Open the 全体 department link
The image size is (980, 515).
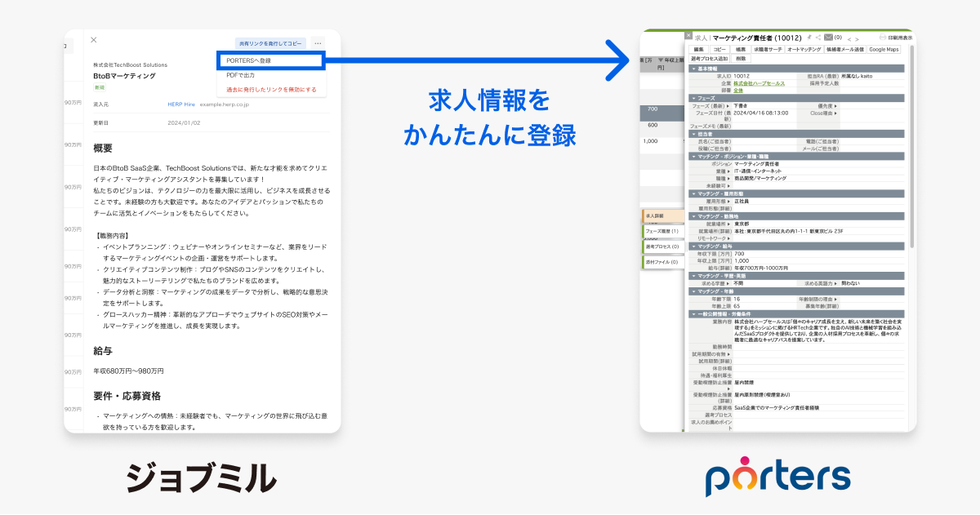coord(738,91)
